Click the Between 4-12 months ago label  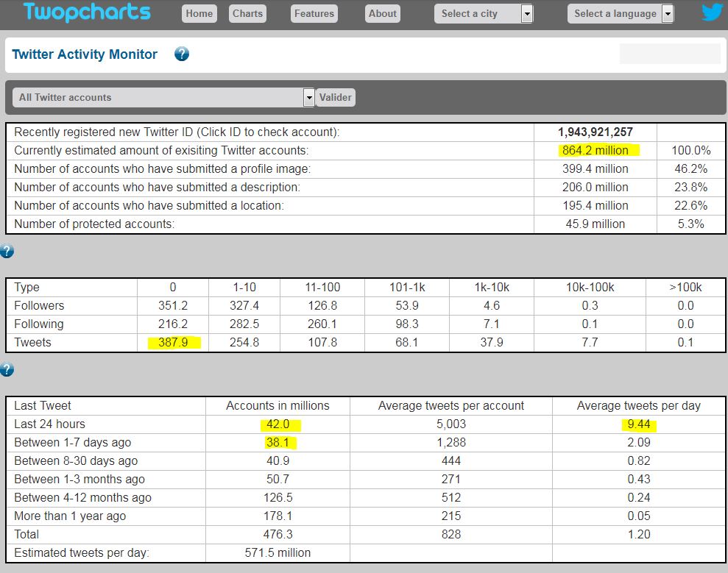tap(82, 498)
